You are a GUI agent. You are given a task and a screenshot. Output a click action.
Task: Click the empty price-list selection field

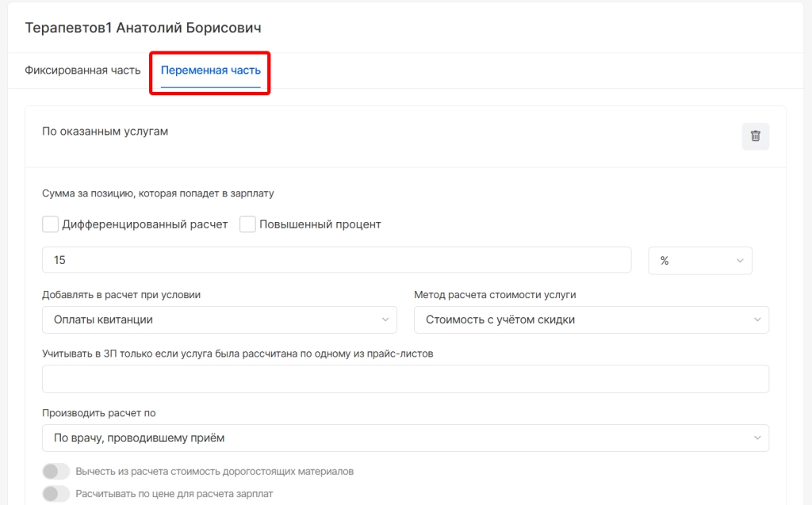click(404, 379)
